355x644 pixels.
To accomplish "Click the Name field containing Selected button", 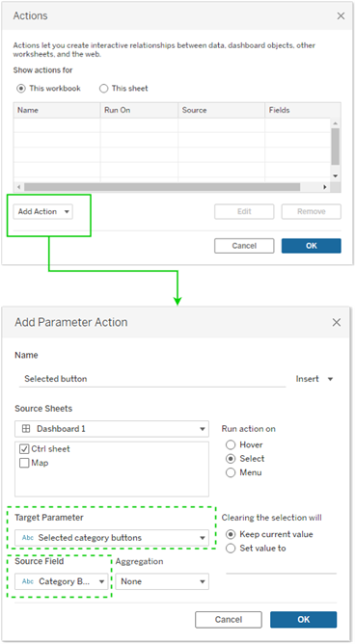I will pos(152,379).
